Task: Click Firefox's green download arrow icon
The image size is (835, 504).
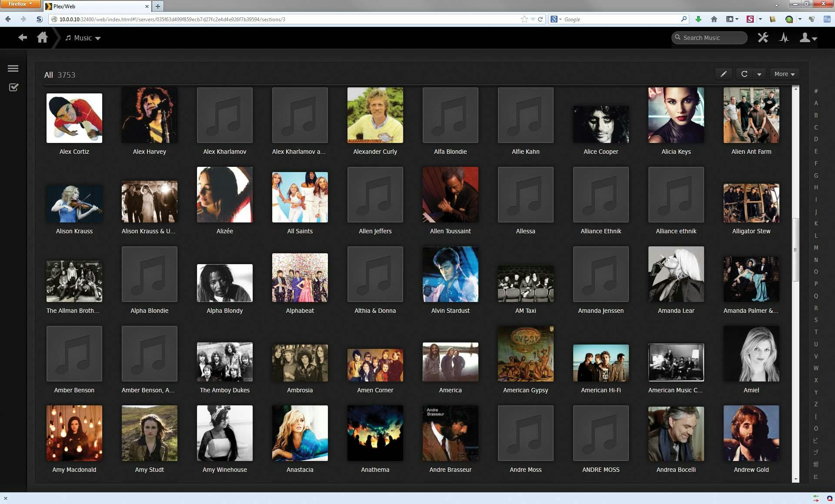Action: click(698, 19)
